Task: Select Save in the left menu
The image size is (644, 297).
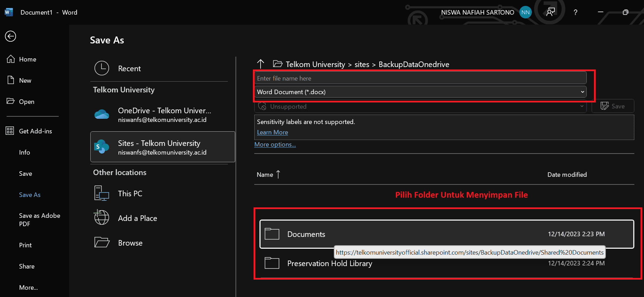Action: 26,174
